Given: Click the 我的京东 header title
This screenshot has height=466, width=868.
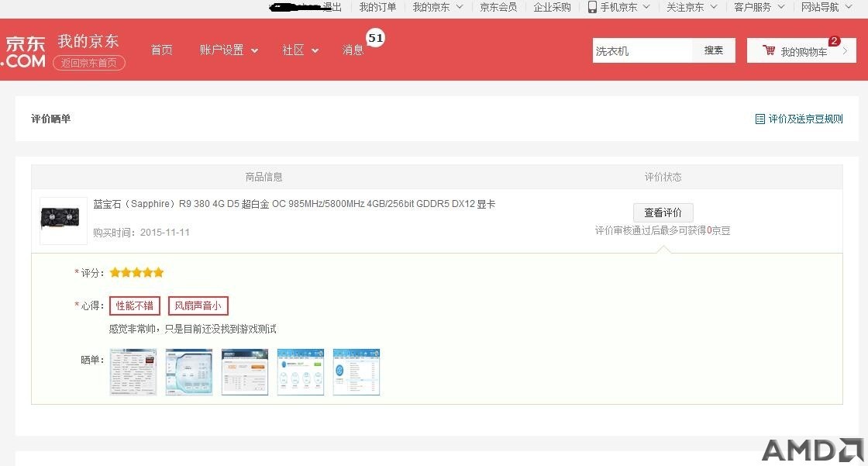Looking at the screenshot, I should point(88,41).
